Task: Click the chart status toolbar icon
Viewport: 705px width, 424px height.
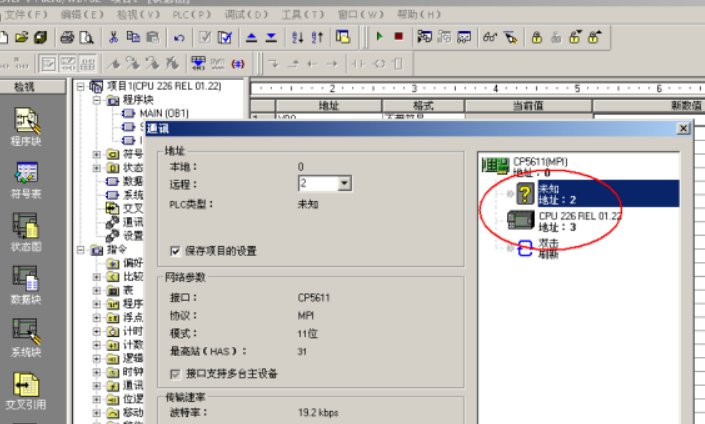Action: pyautogui.click(x=464, y=36)
